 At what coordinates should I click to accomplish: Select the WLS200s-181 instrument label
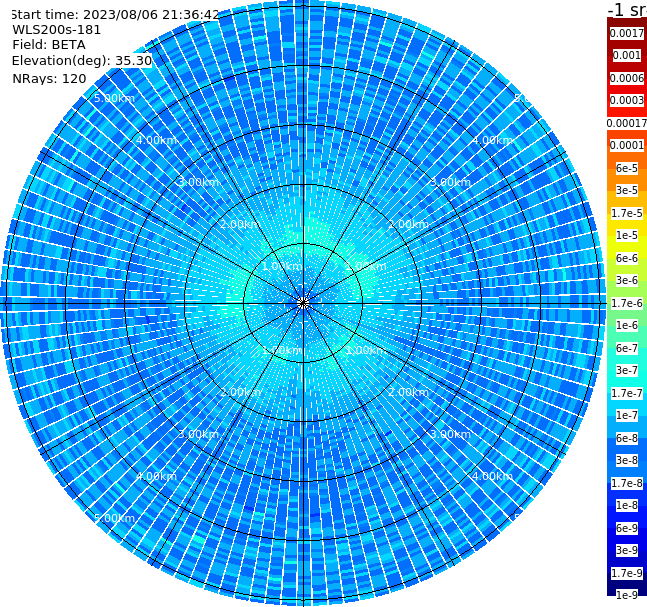tap(57, 30)
